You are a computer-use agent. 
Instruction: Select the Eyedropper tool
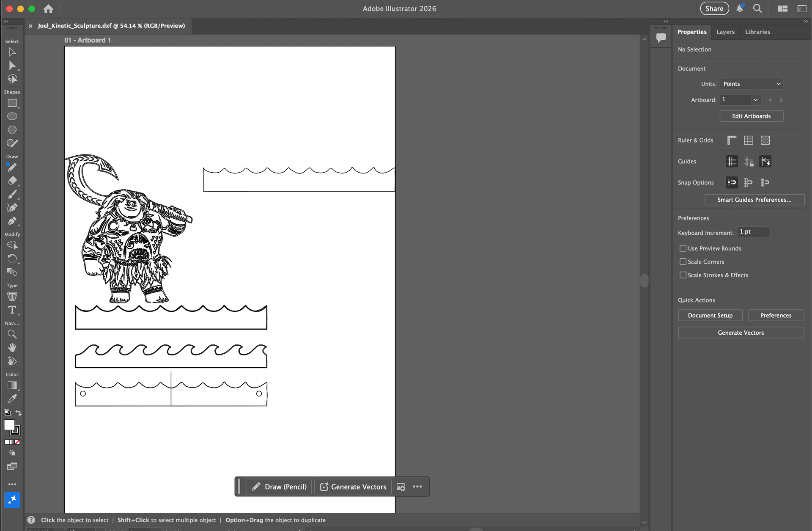[x=12, y=399]
